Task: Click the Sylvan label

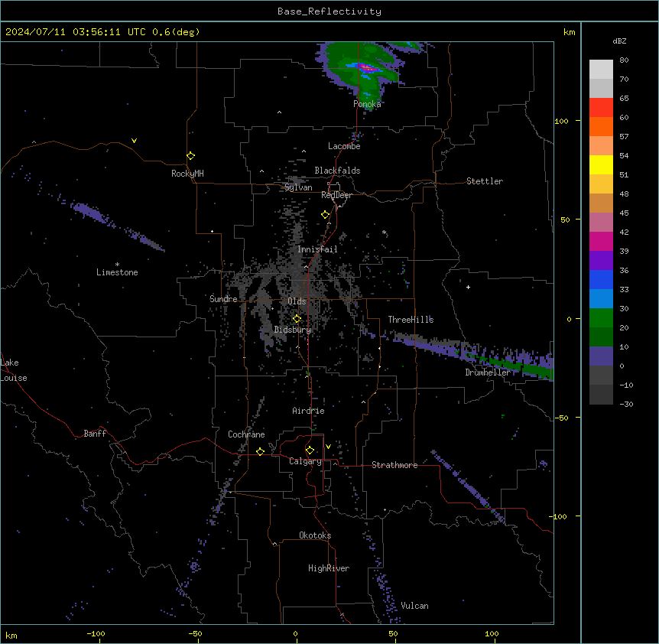Action: click(x=298, y=187)
